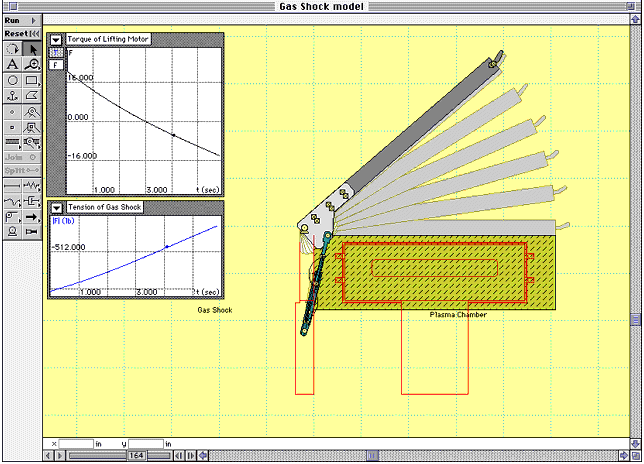The image size is (644, 464).
Task: Click the Reset button
Action: click(x=21, y=33)
